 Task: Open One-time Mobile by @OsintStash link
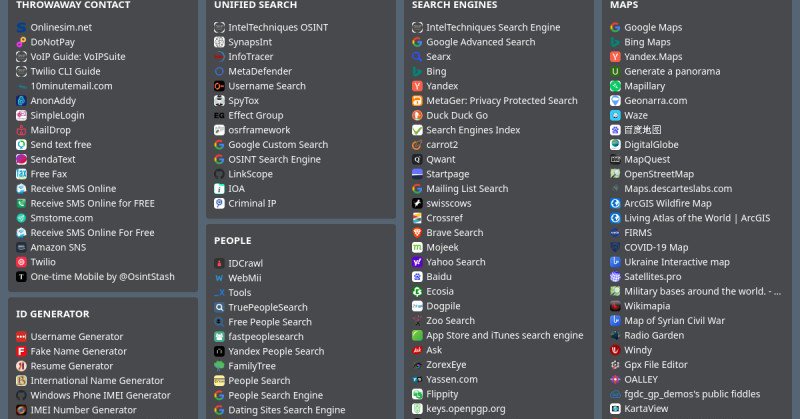[103, 277]
